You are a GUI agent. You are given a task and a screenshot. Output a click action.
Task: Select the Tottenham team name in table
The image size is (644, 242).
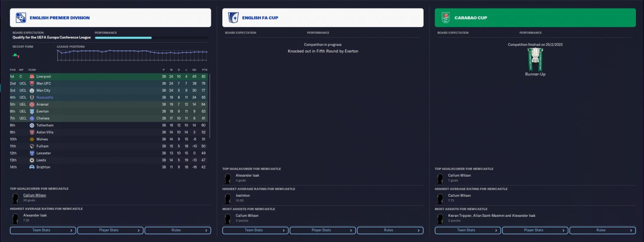[x=45, y=125]
